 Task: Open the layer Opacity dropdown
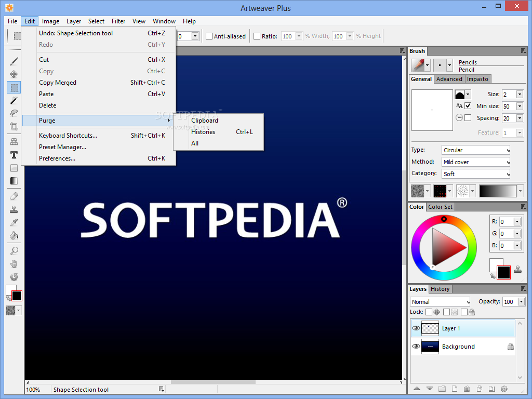[522, 302]
